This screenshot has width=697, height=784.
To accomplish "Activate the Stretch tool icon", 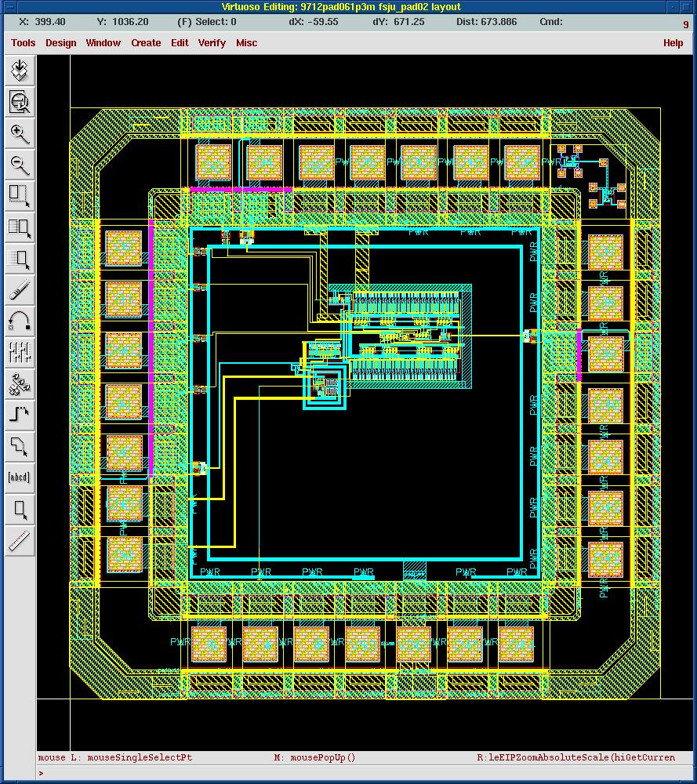I will click(20, 196).
